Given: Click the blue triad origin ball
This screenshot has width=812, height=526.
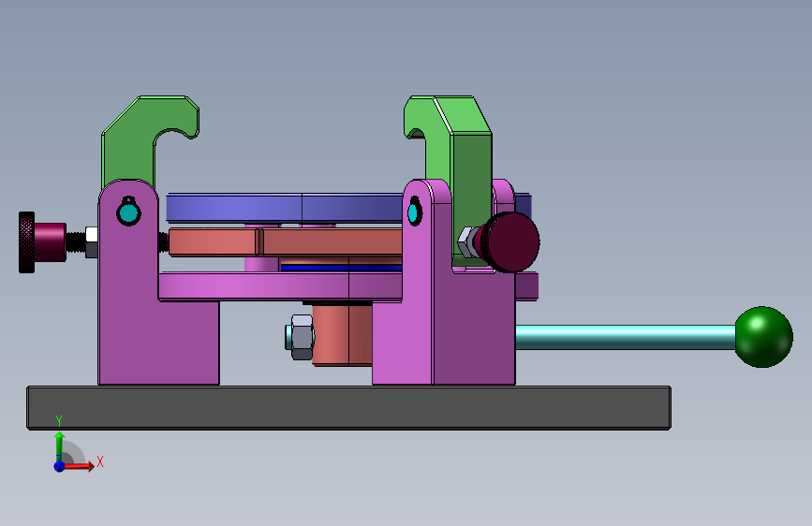Looking at the screenshot, I should (x=60, y=466).
